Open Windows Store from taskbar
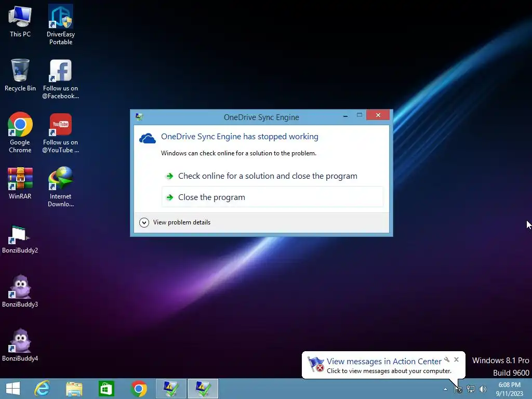The width and height of the screenshot is (532, 399). (x=106, y=389)
